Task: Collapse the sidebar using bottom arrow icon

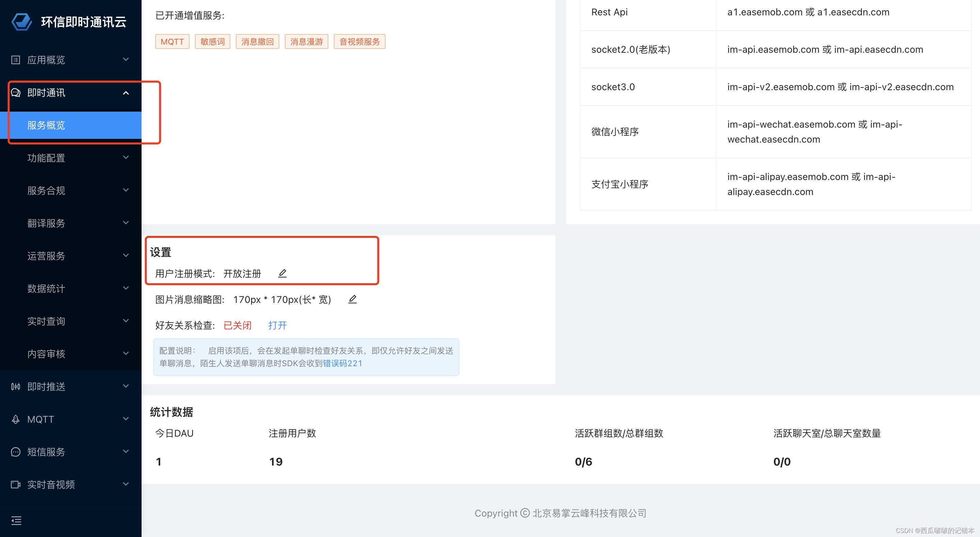Action: coord(16,520)
